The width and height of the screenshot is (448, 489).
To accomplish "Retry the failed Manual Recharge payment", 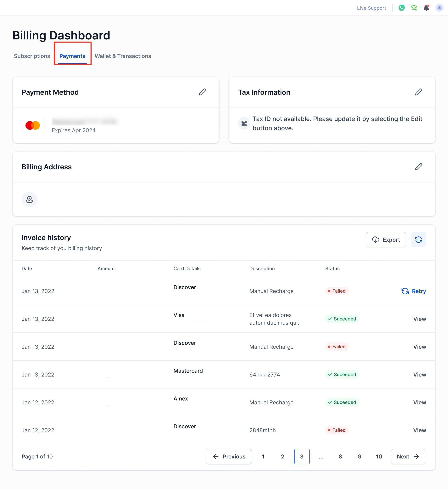I will tap(414, 291).
